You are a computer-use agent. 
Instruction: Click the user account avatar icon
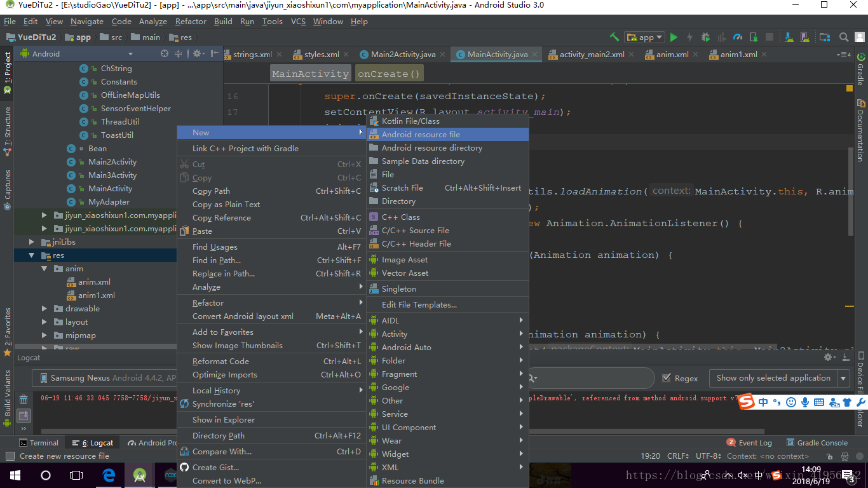coord(859,37)
